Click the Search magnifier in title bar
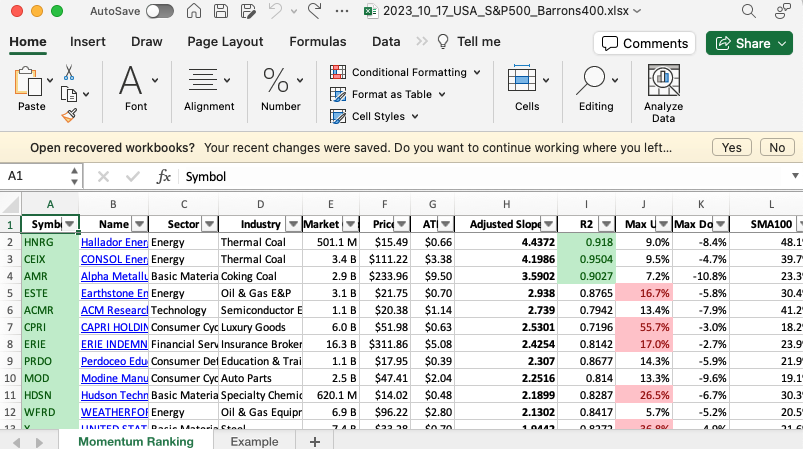Screen dimensions: 803x449 (747, 11)
